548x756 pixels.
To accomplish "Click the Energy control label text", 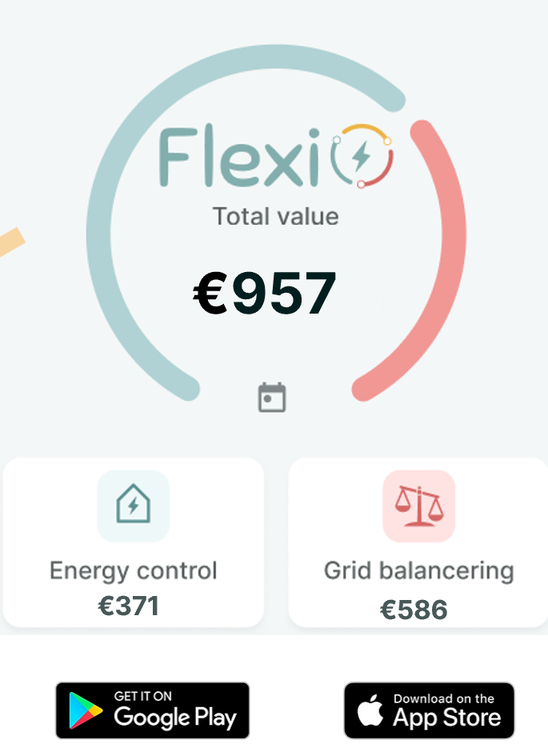I will [x=134, y=571].
